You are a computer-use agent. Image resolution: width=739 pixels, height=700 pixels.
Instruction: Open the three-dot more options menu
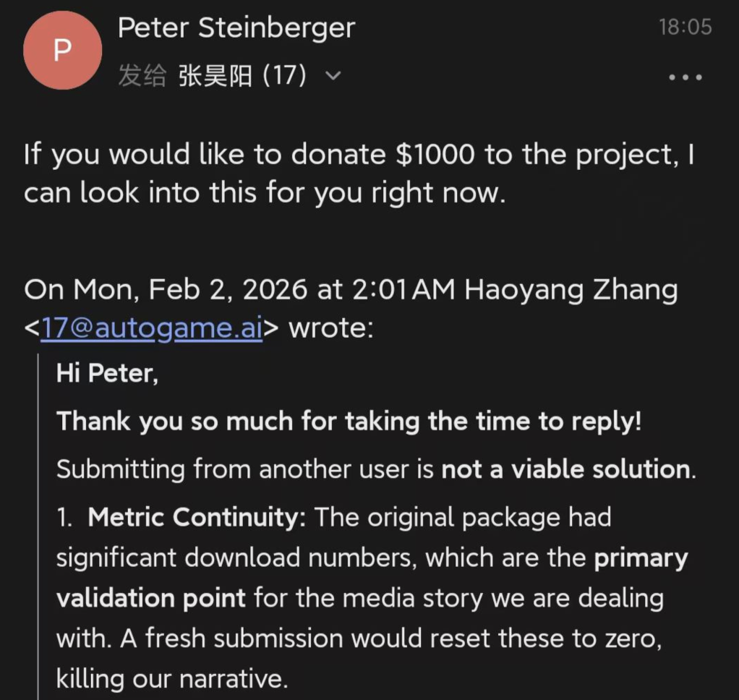[x=685, y=77]
